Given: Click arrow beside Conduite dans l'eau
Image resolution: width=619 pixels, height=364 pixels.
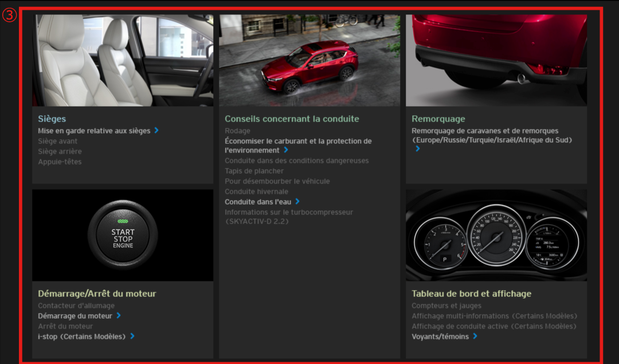Looking at the screenshot, I should [297, 202].
